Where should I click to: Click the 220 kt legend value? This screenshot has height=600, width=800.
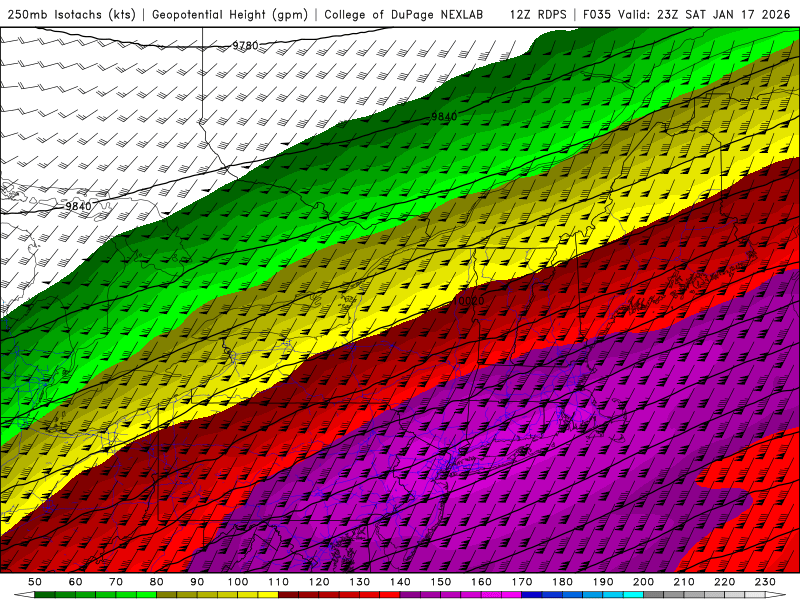tap(724, 582)
